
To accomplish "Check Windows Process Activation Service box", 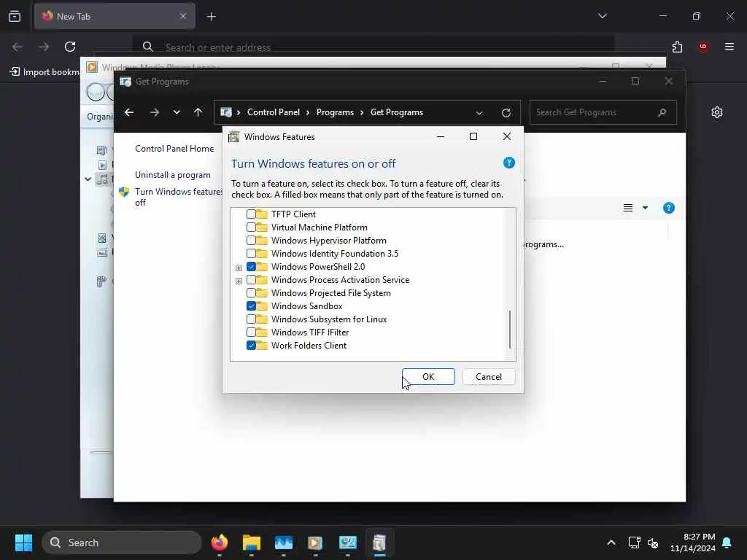I will (251, 279).
